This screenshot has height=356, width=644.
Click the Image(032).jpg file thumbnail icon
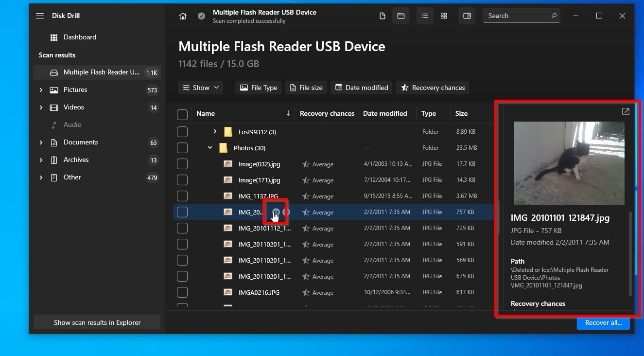[228, 164]
